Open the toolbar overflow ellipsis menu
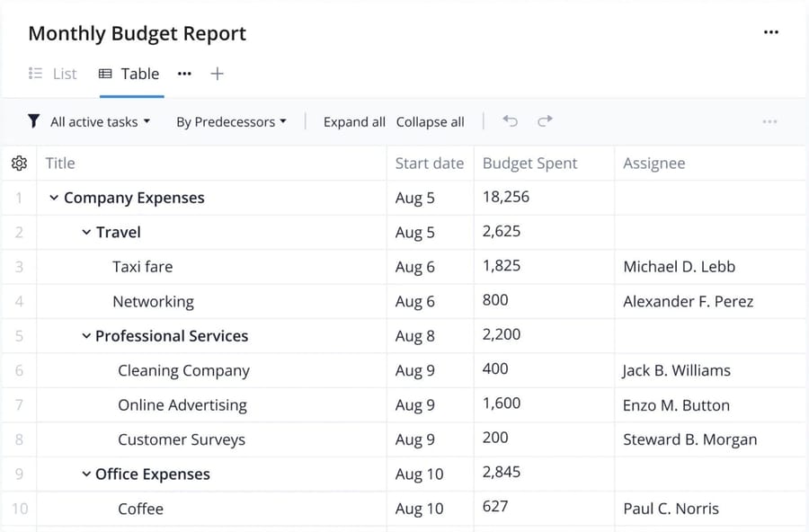 click(x=769, y=120)
